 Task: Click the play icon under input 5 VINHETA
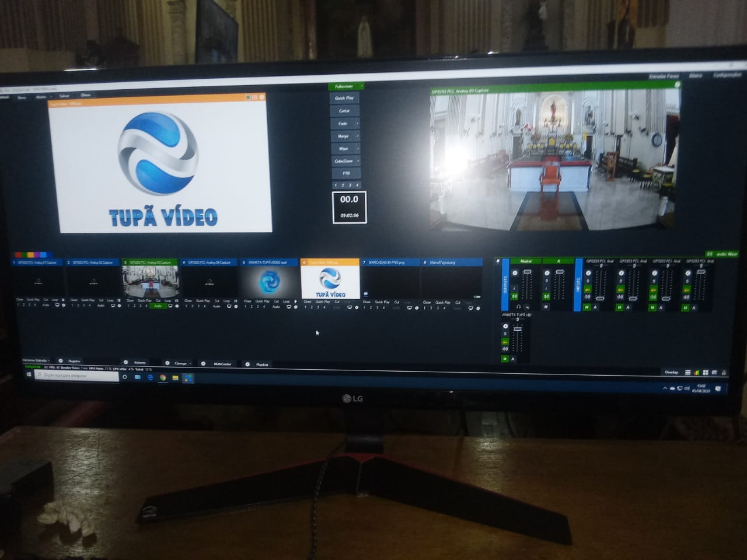tap(295, 301)
